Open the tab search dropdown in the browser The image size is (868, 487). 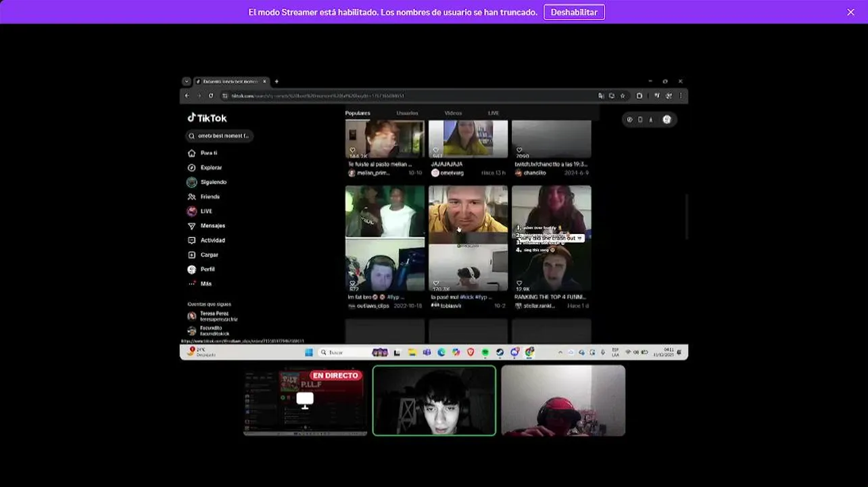pos(186,82)
